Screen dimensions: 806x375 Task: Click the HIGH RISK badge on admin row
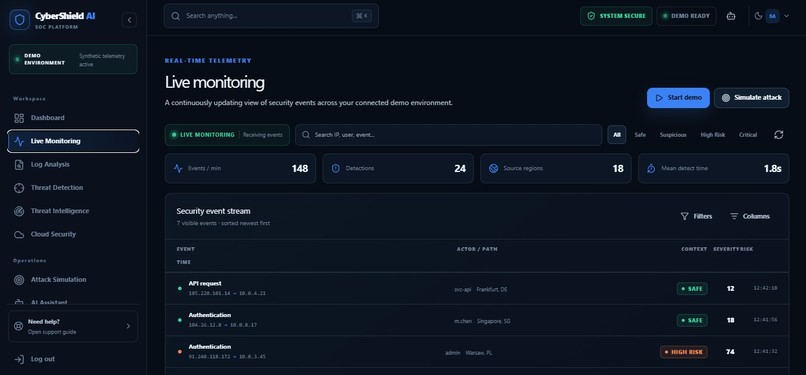(684, 352)
